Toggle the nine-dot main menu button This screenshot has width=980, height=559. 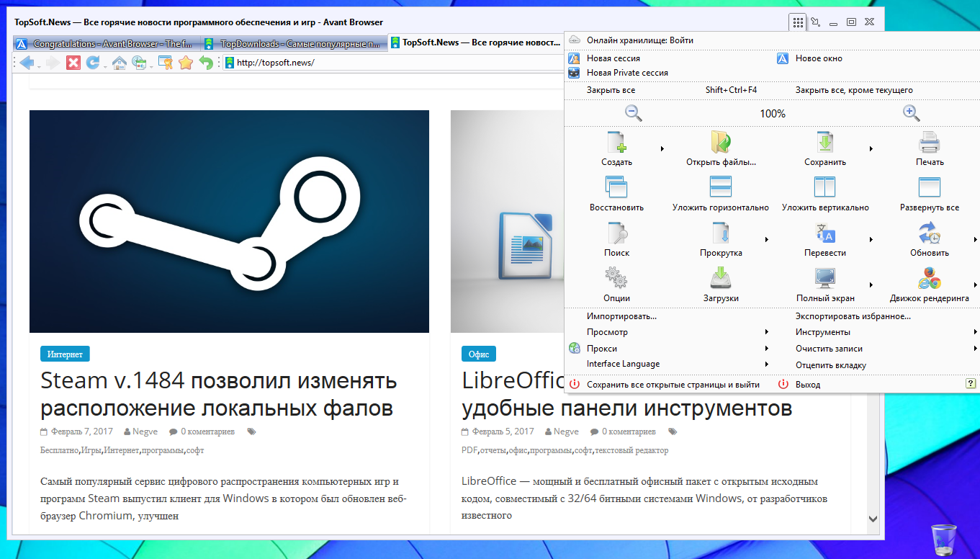point(798,22)
